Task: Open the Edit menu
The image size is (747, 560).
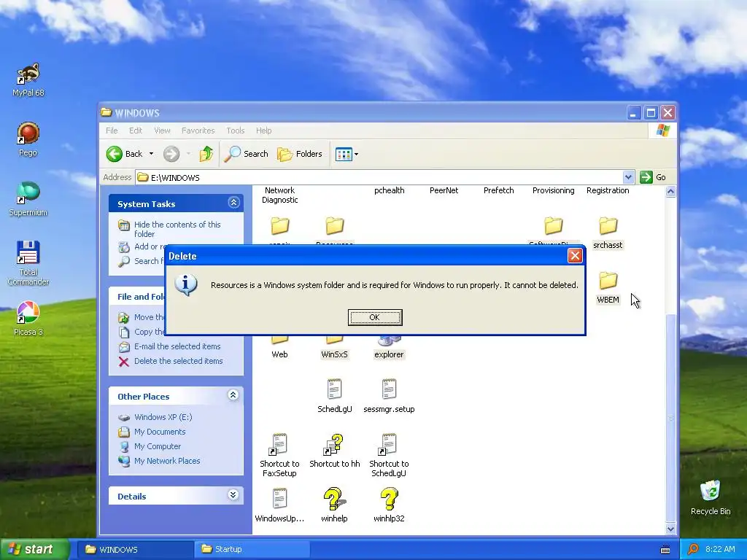Action: pyautogui.click(x=136, y=131)
